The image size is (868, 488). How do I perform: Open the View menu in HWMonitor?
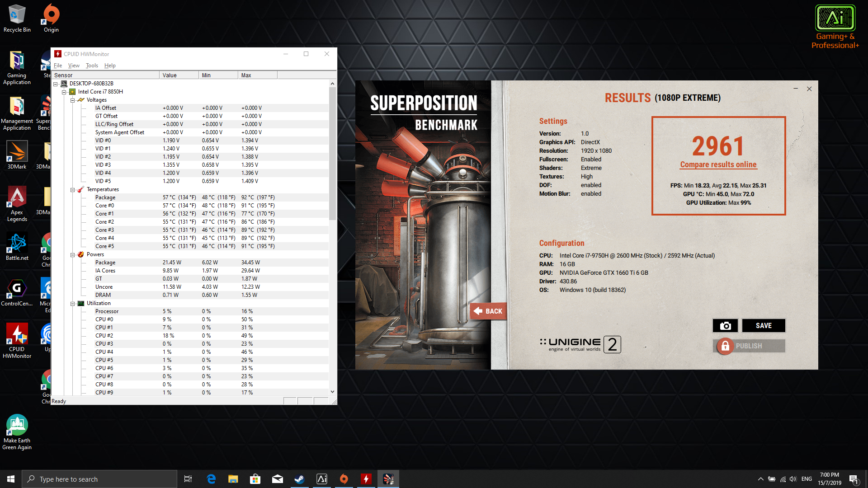74,66
